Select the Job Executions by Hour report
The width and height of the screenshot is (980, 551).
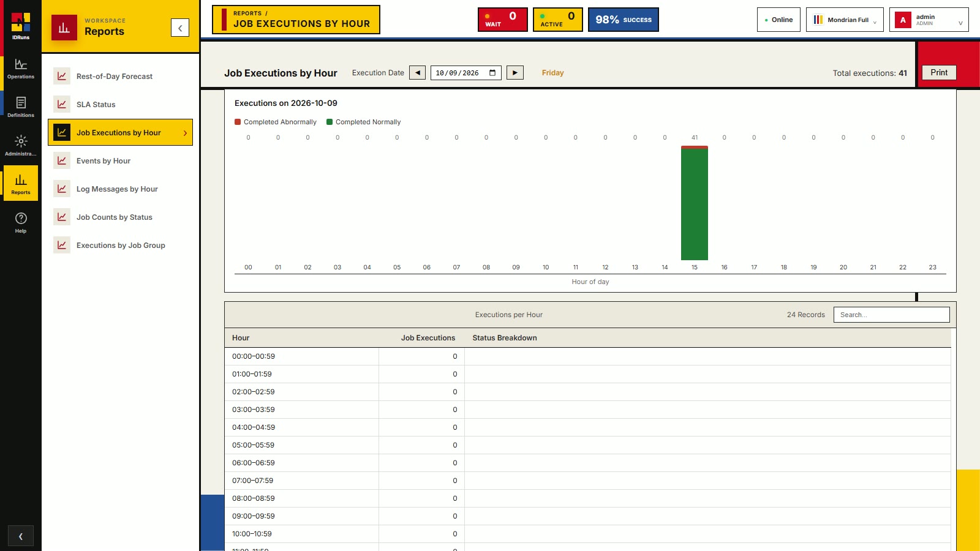tap(120, 132)
